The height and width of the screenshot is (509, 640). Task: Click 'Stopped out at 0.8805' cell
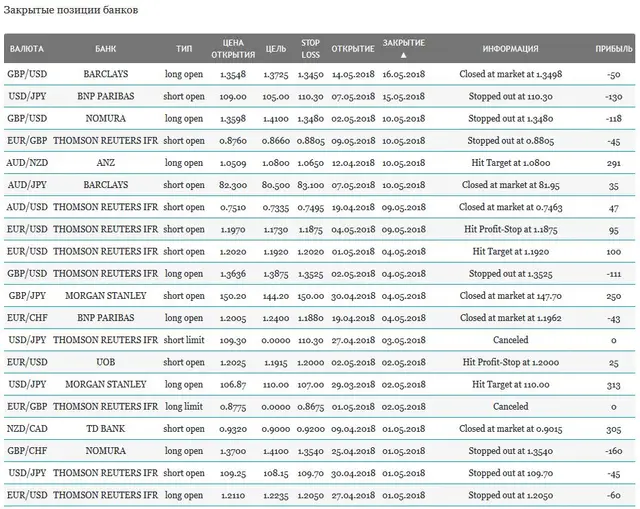511,141
